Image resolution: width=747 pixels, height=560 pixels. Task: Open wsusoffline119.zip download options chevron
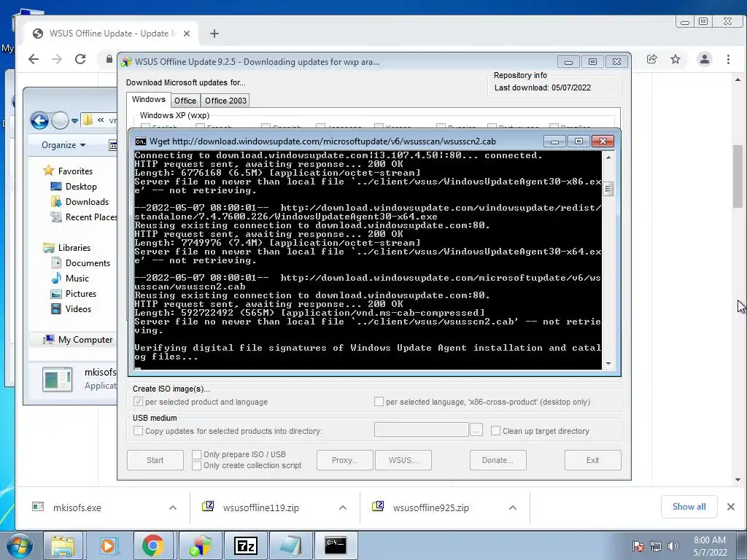[x=343, y=507]
